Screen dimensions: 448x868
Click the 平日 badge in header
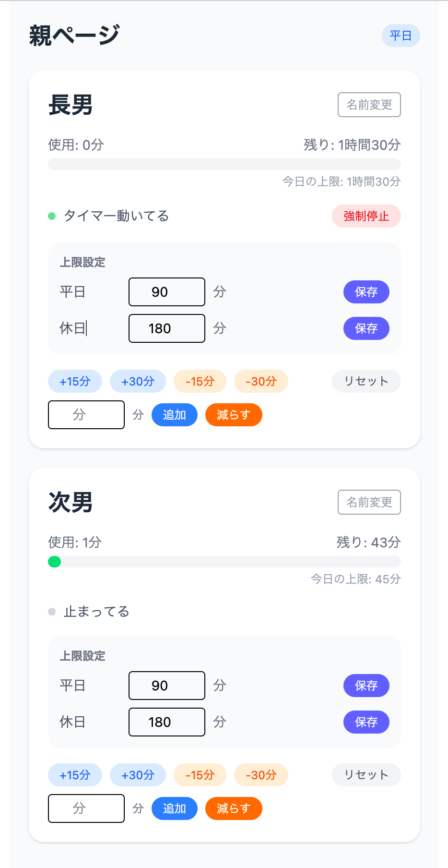click(x=401, y=36)
